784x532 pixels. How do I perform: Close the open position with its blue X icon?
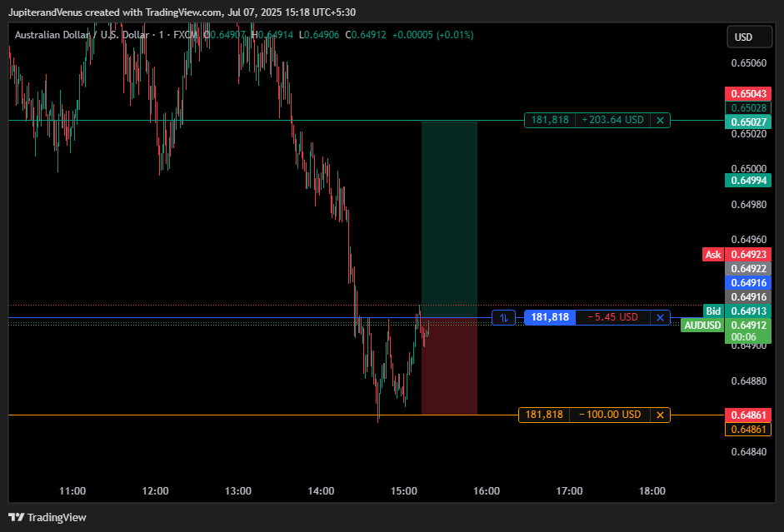pos(660,317)
